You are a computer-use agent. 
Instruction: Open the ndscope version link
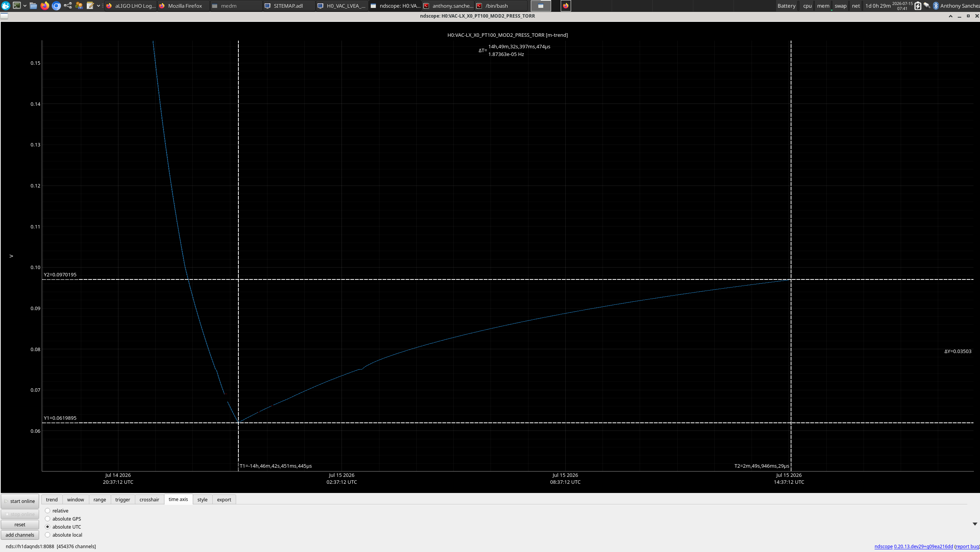coord(913,546)
